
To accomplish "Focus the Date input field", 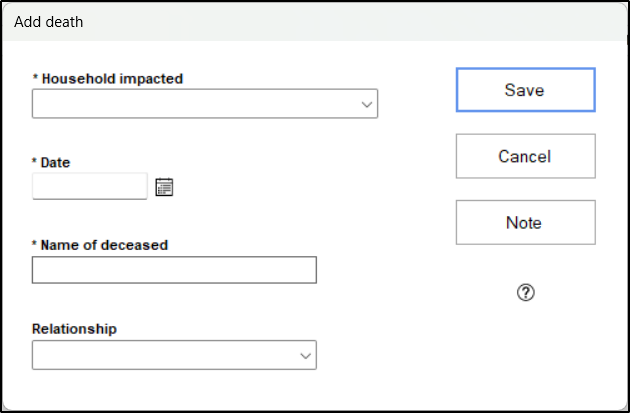I will coord(90,186).
